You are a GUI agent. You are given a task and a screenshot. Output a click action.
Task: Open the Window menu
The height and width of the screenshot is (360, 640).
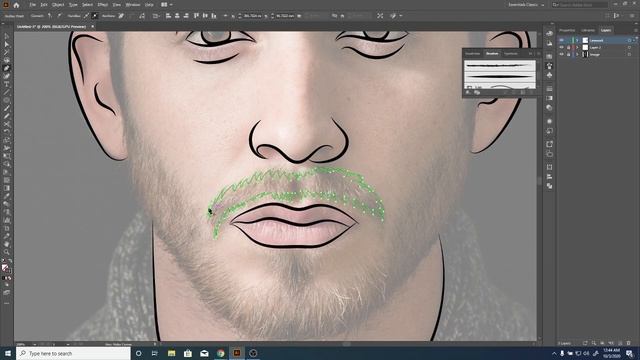(x=133, y=5)
